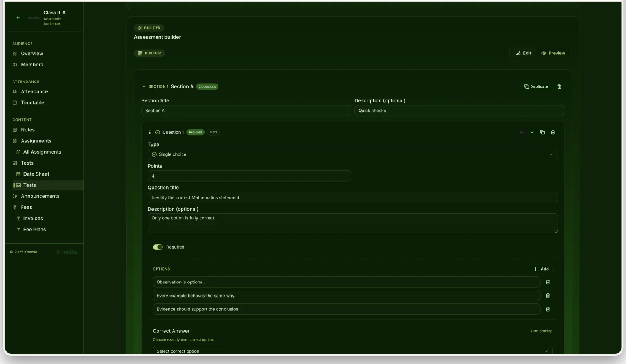Click the Edit button
626x364 pixels.
pos(523,53)
